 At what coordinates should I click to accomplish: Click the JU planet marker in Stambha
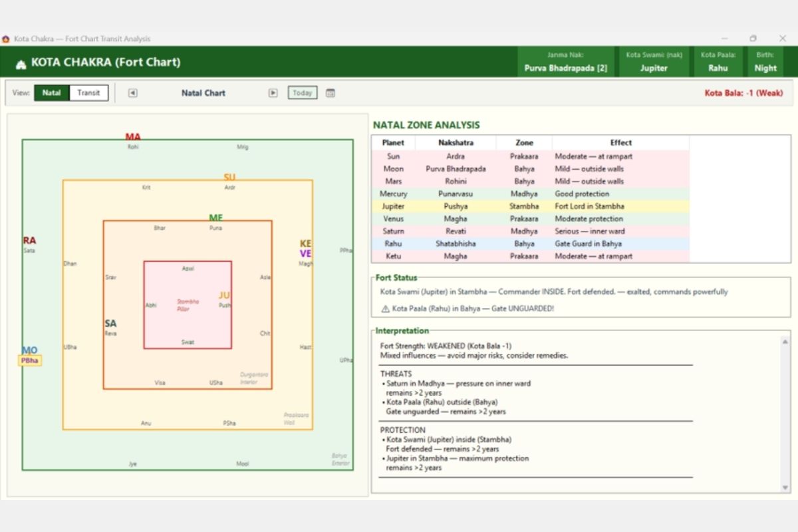pyautogui.click(x=224, y=295)
